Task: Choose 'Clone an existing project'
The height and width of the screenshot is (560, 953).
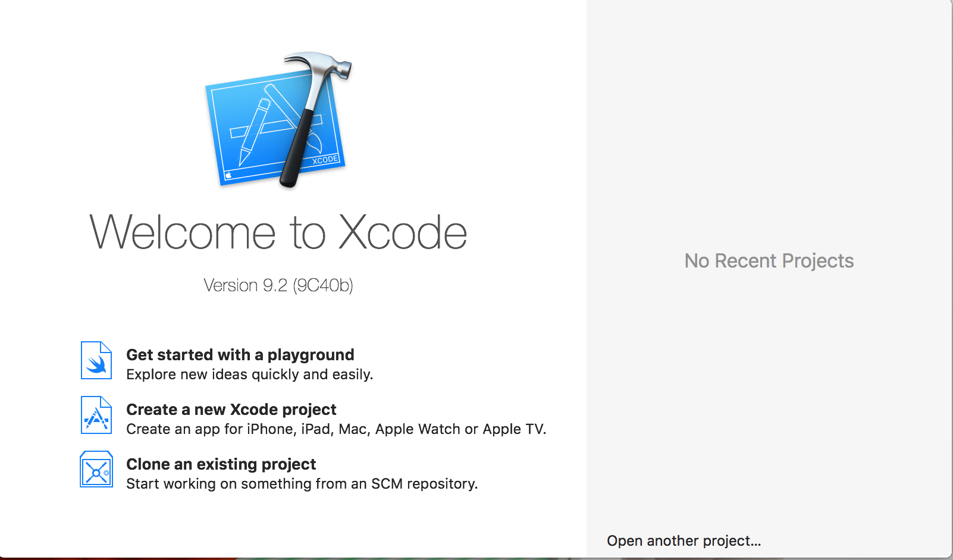Action: click(x=221, y=464)
